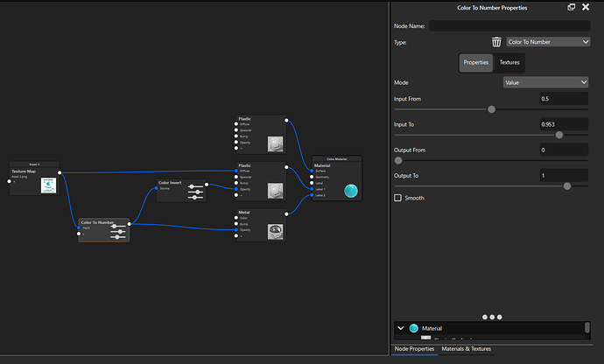Click the Label 2 socket on Material node
604x364 pixels.
(312, 195)
